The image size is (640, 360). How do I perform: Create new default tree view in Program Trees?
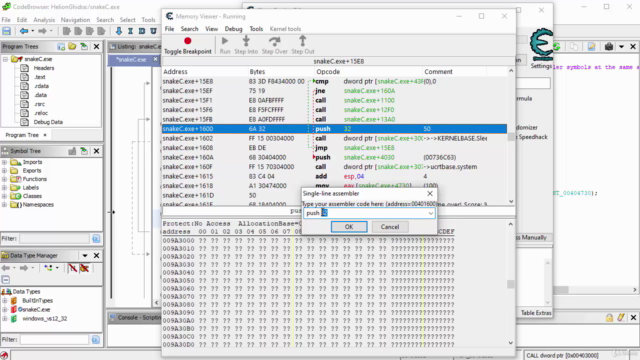[61, 47]
